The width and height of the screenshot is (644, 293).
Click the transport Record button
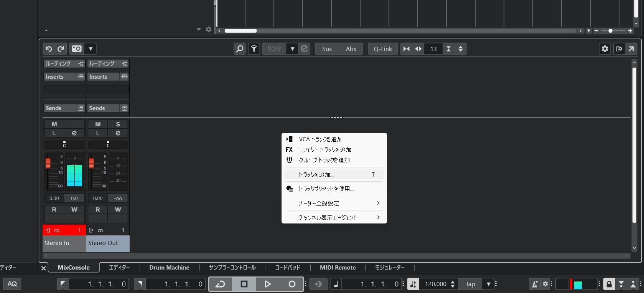point(292,284)
